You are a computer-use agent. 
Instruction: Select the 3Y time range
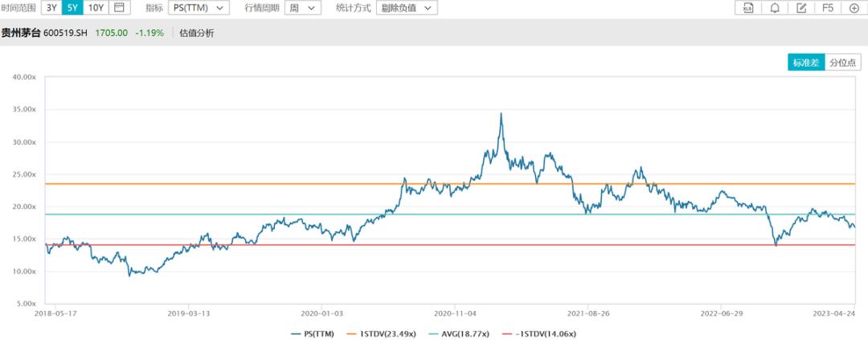tap(51, 8)
